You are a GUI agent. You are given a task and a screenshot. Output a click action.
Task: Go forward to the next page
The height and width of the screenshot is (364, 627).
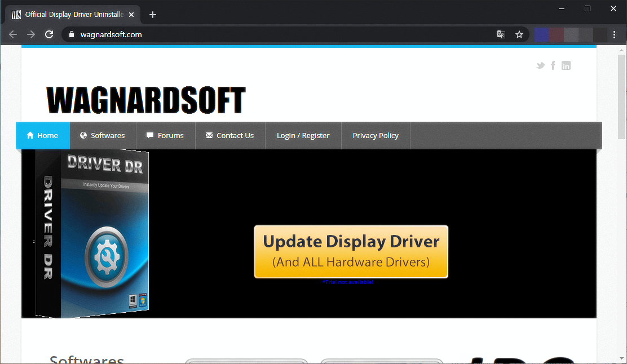(31, 34)
